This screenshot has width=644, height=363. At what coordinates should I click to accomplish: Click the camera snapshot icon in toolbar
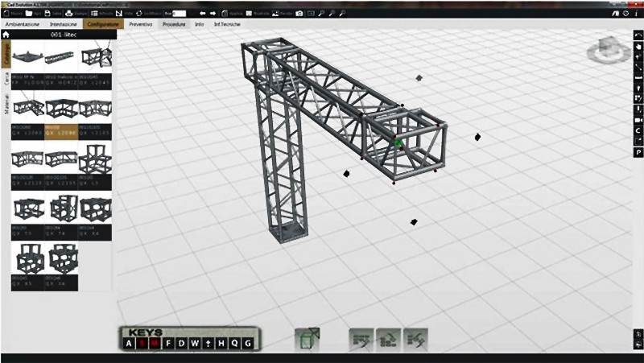coord(299,14)
